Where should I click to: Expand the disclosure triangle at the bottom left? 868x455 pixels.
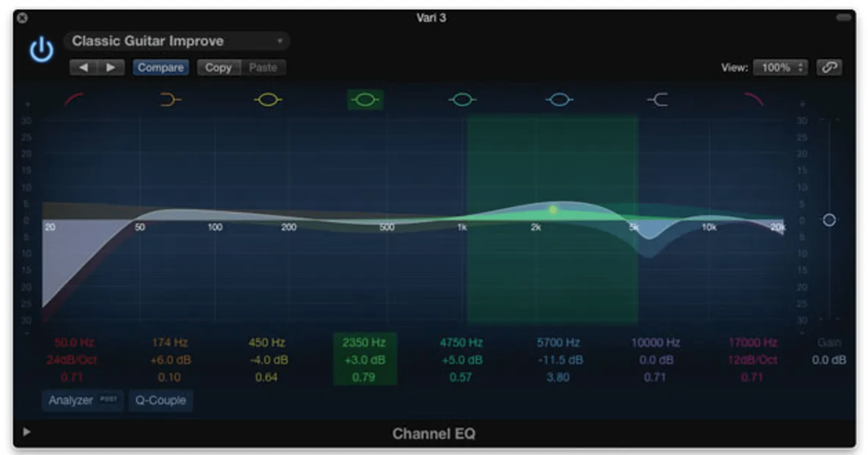[26, 431]
